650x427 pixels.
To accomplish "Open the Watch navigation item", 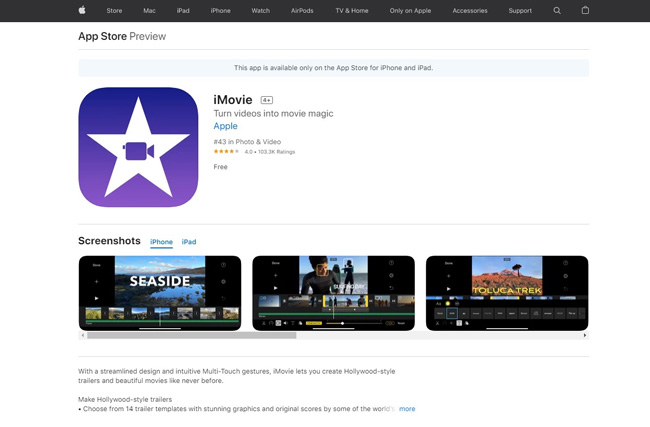I will point(260,11).
